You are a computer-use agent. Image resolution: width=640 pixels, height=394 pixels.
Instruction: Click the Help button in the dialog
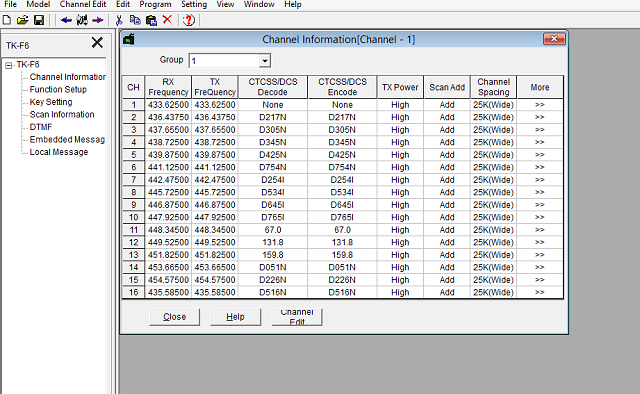[236, 317]
